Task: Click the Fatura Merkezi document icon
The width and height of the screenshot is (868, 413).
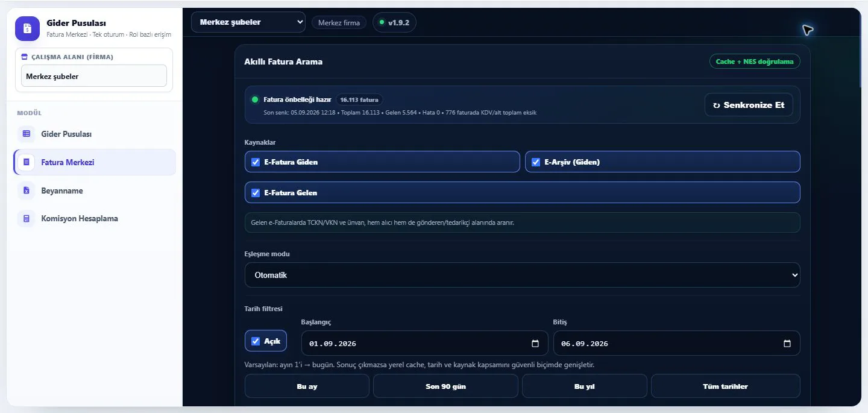Action: pyautogui.click(x=26, y=162)
